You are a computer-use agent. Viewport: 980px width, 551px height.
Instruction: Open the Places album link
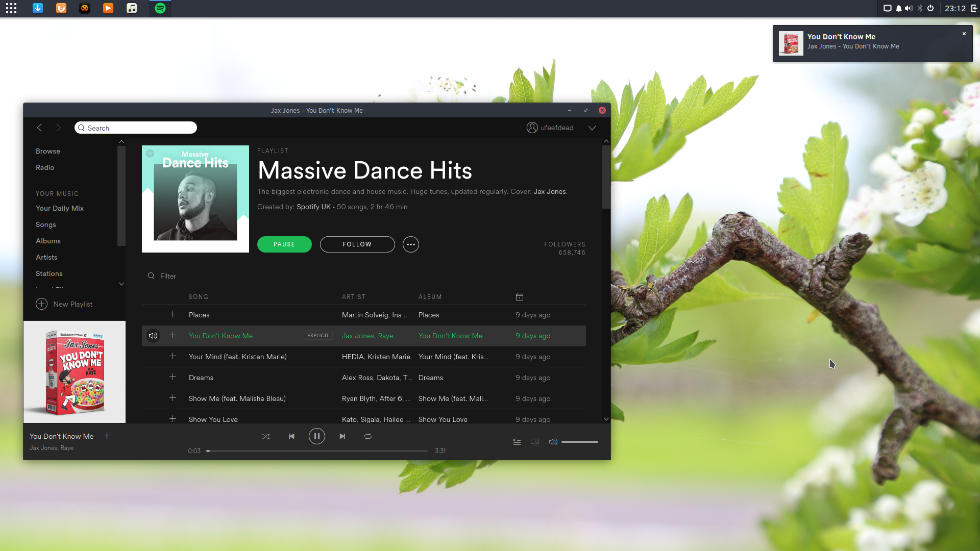(x=429, y=315)
